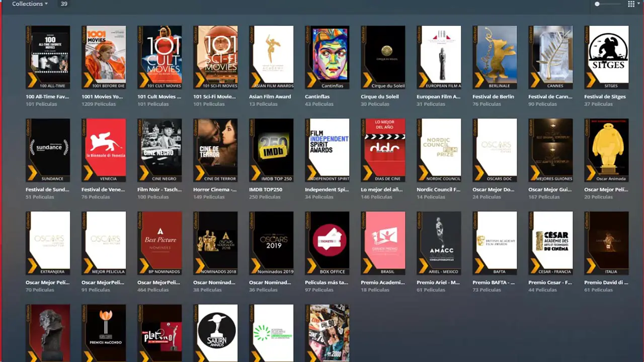Image resolution: width=644 pixels, height=362 pixels.
Task: Open the Oscars Mejor Pelicula poster
Action: pos(104,243)
